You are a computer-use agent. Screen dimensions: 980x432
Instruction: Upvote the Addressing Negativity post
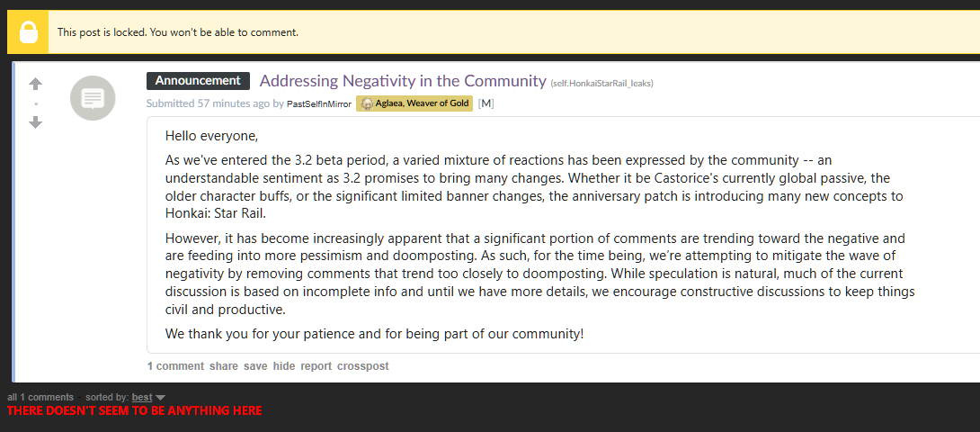pyautogui.click(x=36, y=84)
